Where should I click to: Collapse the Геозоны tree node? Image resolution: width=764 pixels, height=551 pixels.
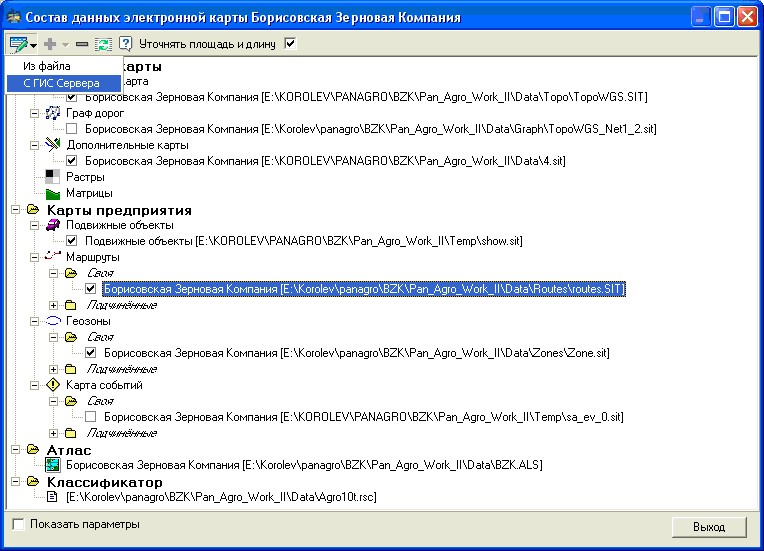pyautogui.click(x=35, y=321)
